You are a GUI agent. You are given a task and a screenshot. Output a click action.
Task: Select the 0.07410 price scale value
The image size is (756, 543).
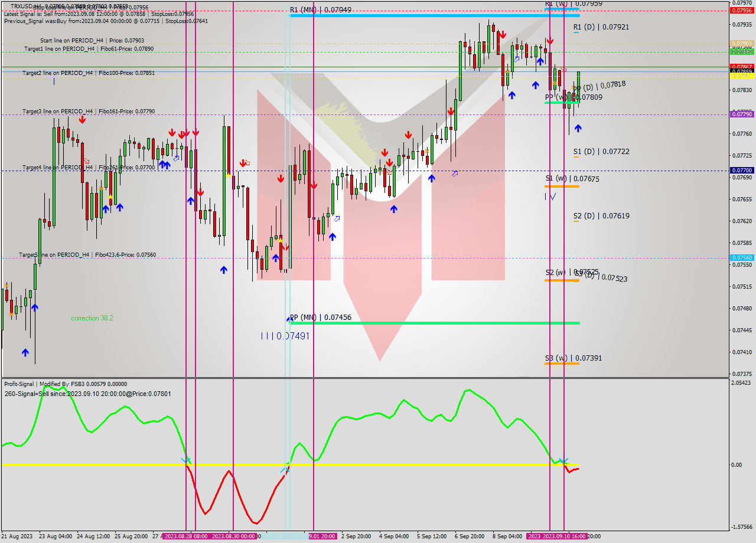coord(742,352)
